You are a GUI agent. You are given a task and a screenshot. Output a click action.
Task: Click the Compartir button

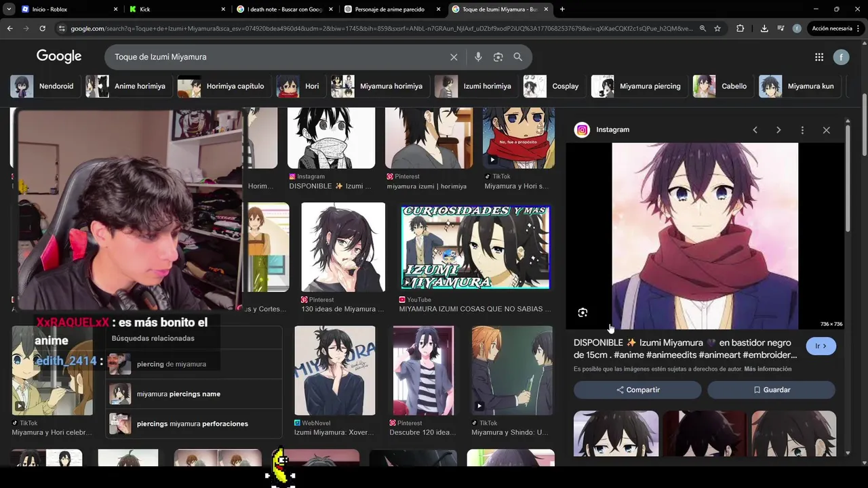[x=637, y=390]
